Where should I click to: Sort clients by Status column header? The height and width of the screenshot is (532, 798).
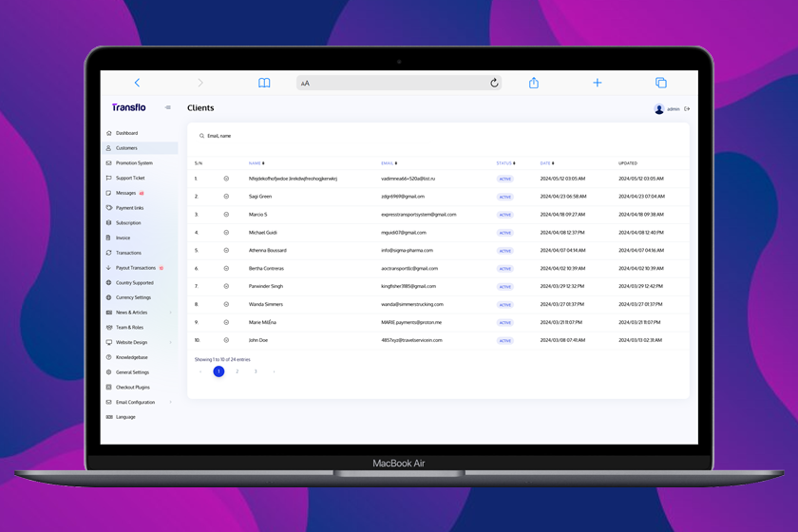[505, 163]
